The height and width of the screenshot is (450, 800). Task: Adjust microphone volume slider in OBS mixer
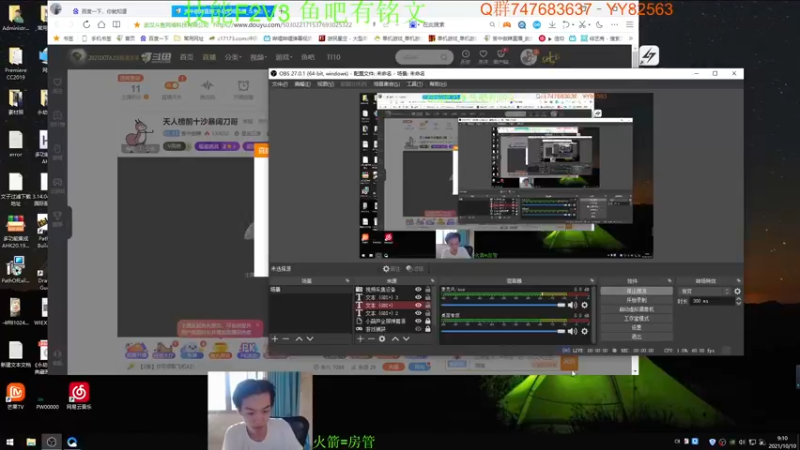504,305
